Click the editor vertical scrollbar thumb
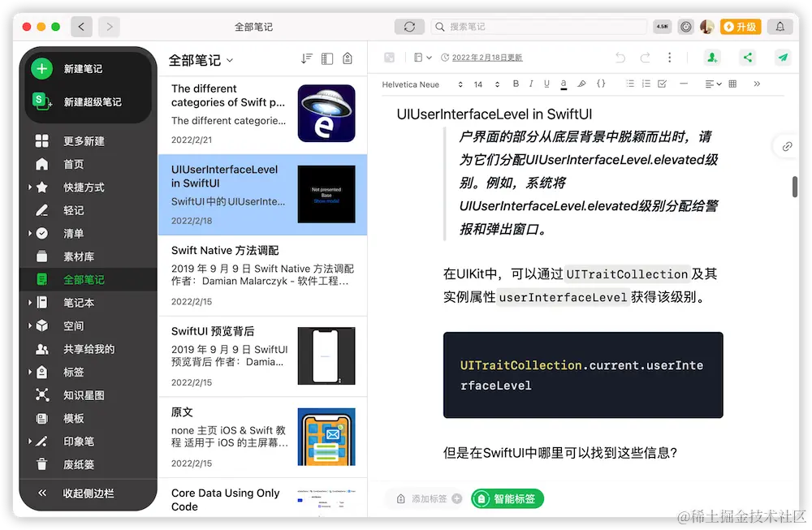The height and width of the screenshot is (530, 812). click(794, 187)
